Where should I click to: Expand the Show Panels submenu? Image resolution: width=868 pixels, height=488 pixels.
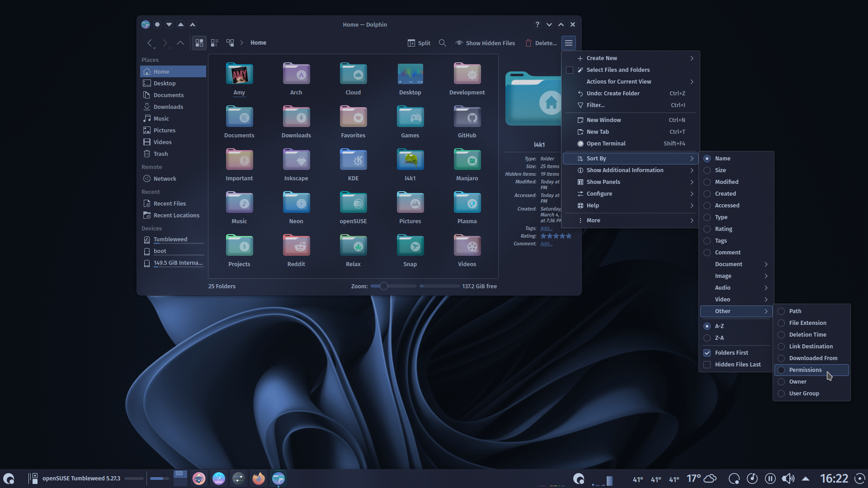[630, 182]
